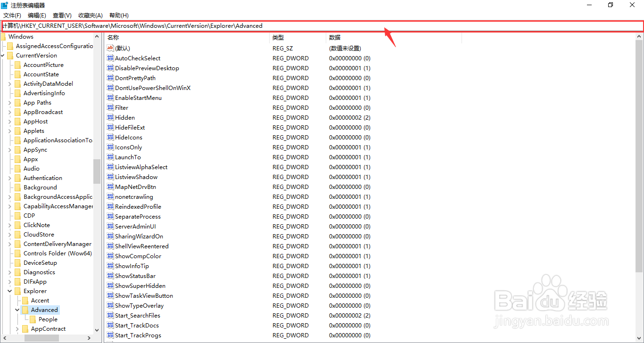
Task: Select the ShowCompColor value name
Action: click(138, 256)
